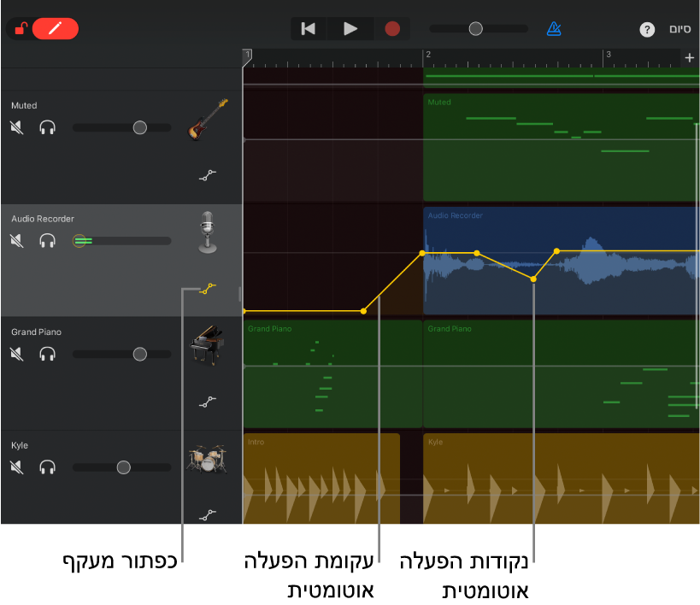700x605 pixels.
Task: Click the Kyle track volume slider
Action: [123, 467]
